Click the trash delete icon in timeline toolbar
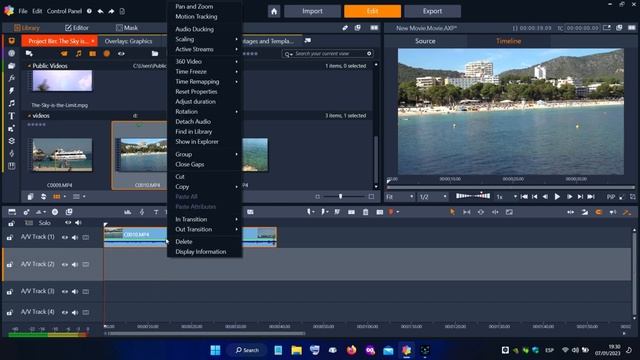This screenshot has width=640, height=360. [x=365, y=212]
